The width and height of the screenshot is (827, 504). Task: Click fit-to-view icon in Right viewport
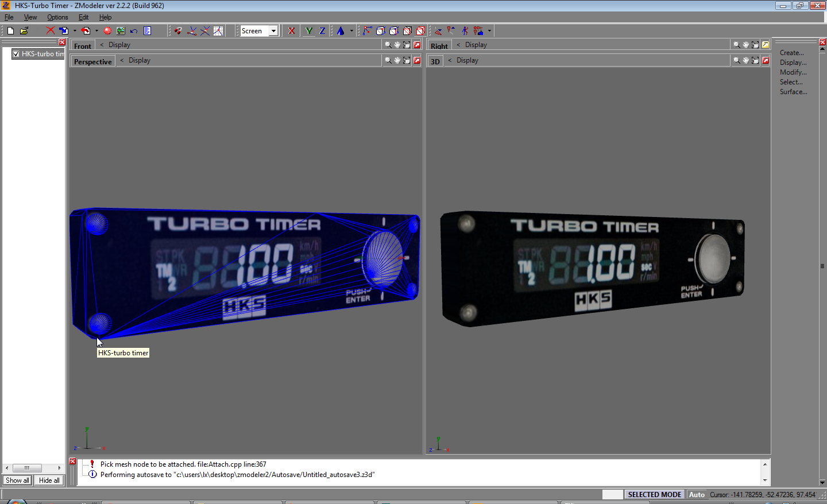755,45
